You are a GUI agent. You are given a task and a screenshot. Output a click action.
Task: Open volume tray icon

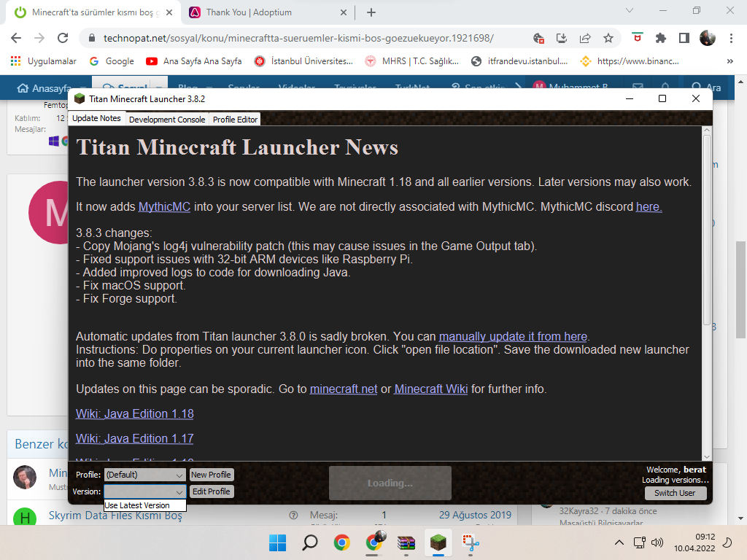[x=657, y=542]
